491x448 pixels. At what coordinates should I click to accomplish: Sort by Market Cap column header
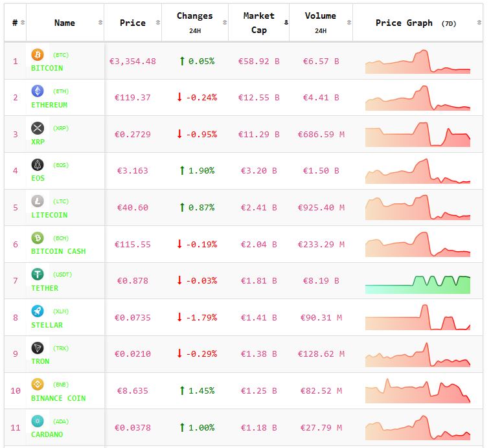coord(258,23)
